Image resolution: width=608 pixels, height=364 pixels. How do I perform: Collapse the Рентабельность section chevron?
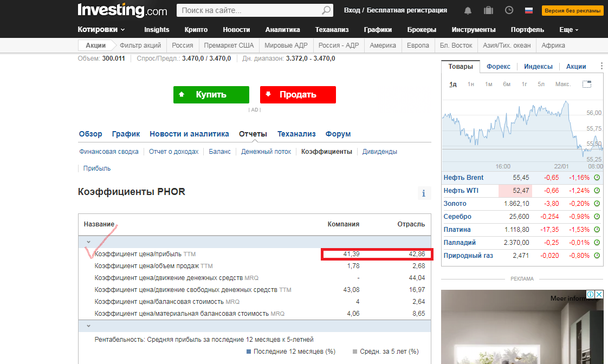[x=88, y=326]
